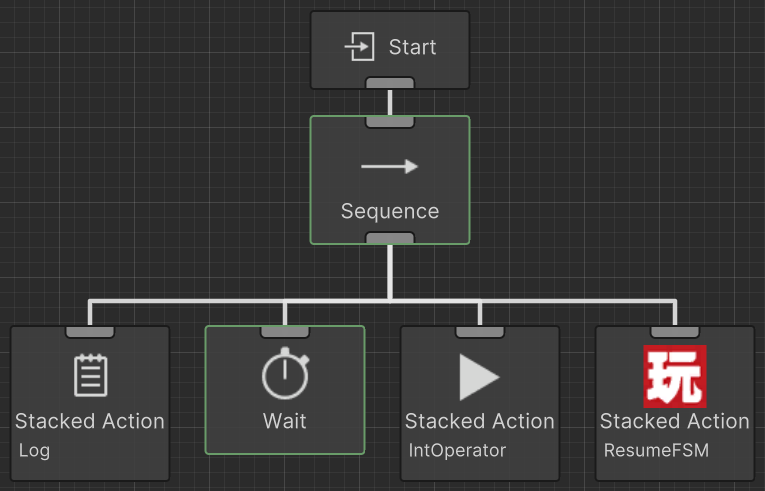Click the red ResumeFSM node icon
The height and width of the screenshot is (491, 765).
tap(674, 376)
